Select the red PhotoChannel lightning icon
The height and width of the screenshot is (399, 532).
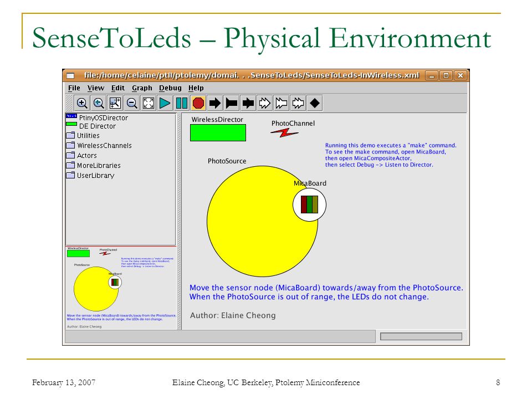click(x=284, y=132)
